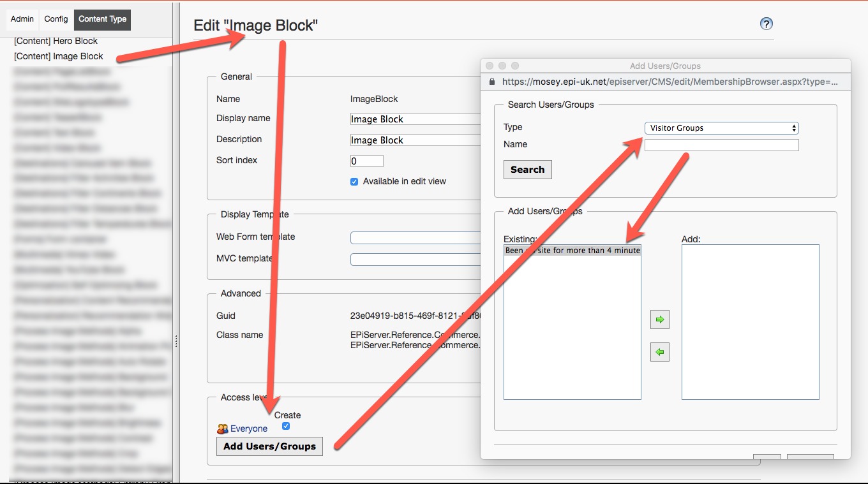Click the Name field in Search Users/Groups
Viewport: 868px width, 484px height.
pos(721,145)
